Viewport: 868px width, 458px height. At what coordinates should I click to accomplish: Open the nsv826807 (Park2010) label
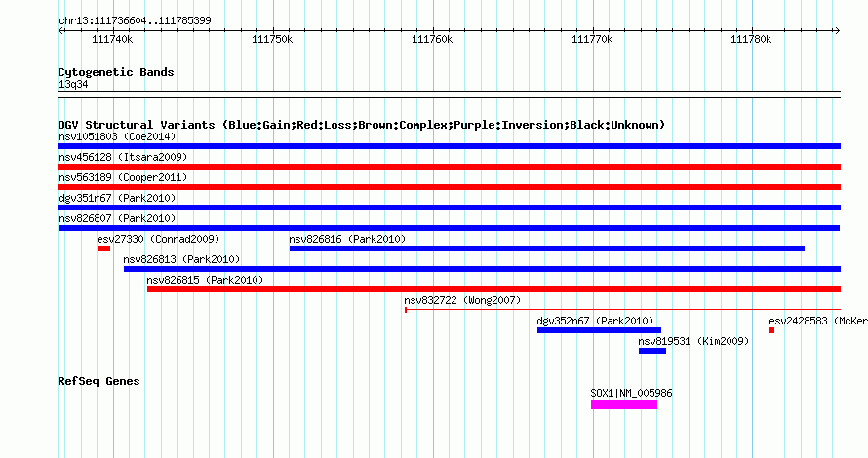[x=117, y=218]
